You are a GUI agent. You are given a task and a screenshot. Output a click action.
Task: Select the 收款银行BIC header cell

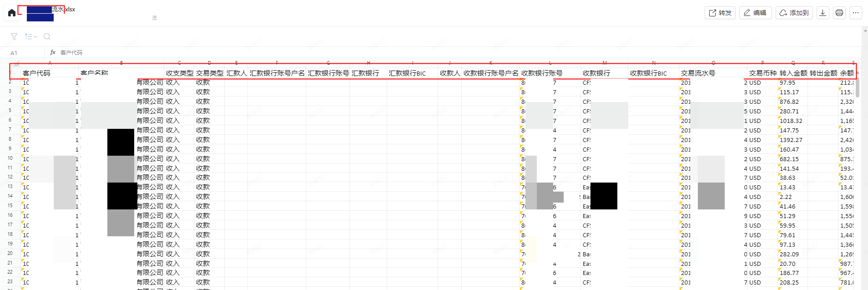point(653,73)
